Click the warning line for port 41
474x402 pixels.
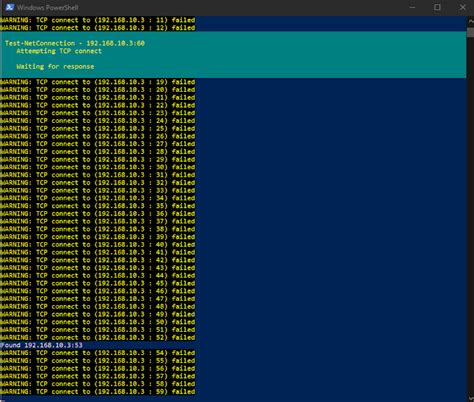(98, 252)
